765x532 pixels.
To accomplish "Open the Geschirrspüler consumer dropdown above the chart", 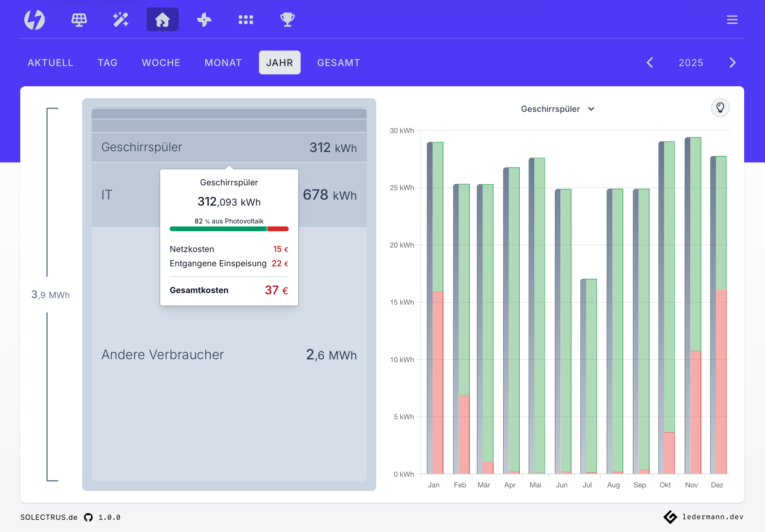I will (x=558, y=109).
